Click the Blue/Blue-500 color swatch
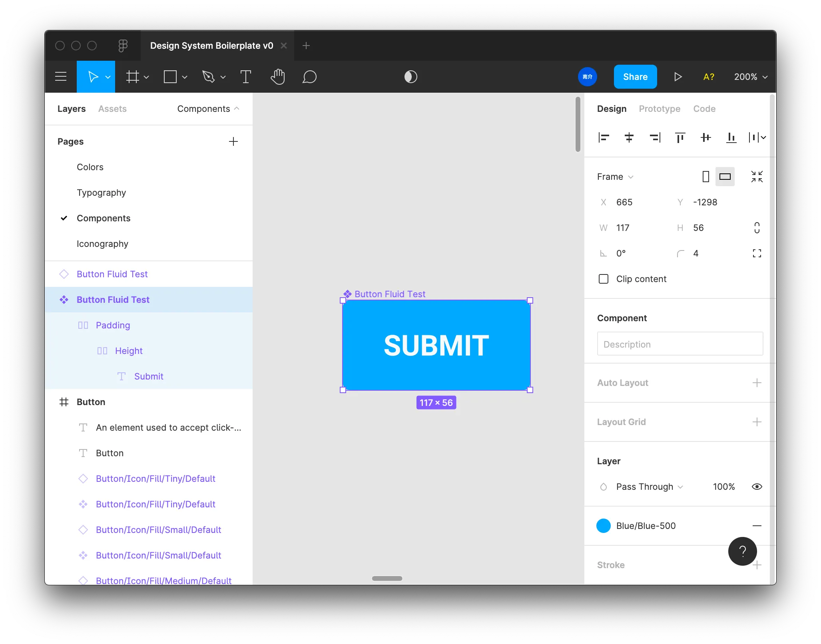Image resolution: width=821 pixels, height=644 pixels. 604,526
